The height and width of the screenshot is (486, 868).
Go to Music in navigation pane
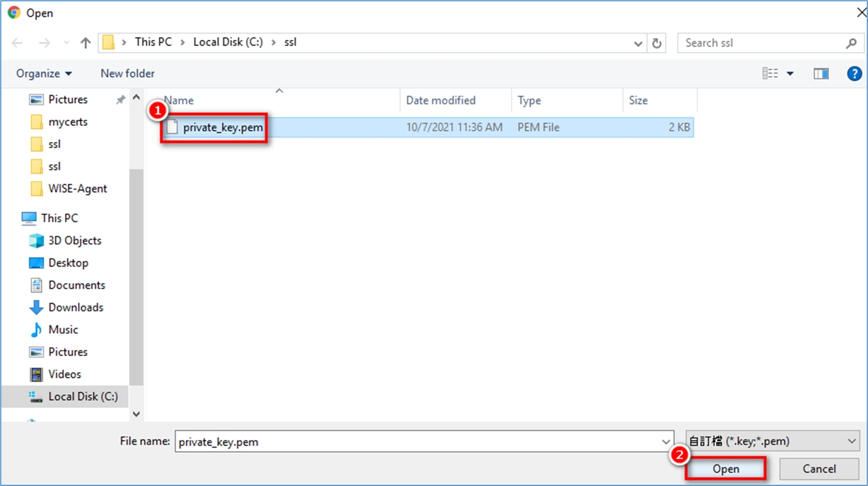click(63, 329)
